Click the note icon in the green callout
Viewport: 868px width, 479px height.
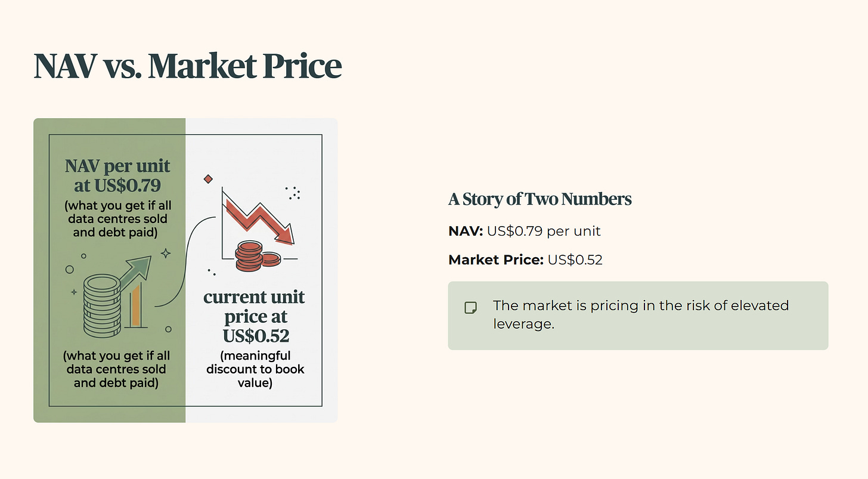click(470, 308)
